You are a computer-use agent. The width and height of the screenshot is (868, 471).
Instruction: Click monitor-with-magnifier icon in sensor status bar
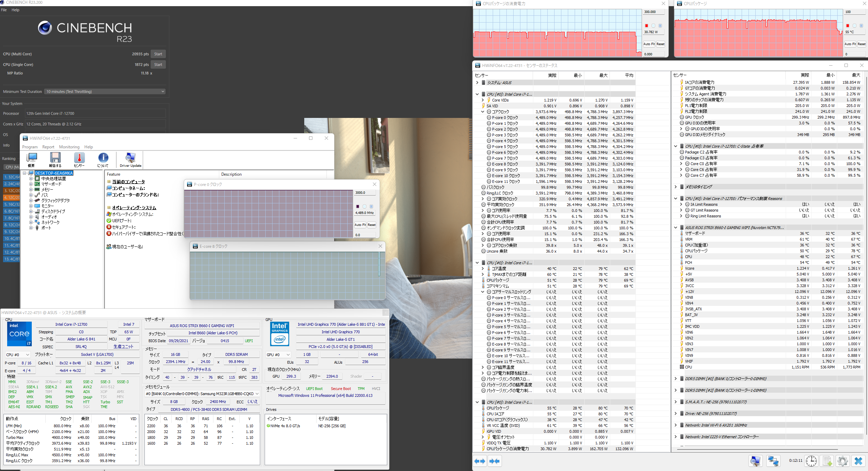(755, 461)
